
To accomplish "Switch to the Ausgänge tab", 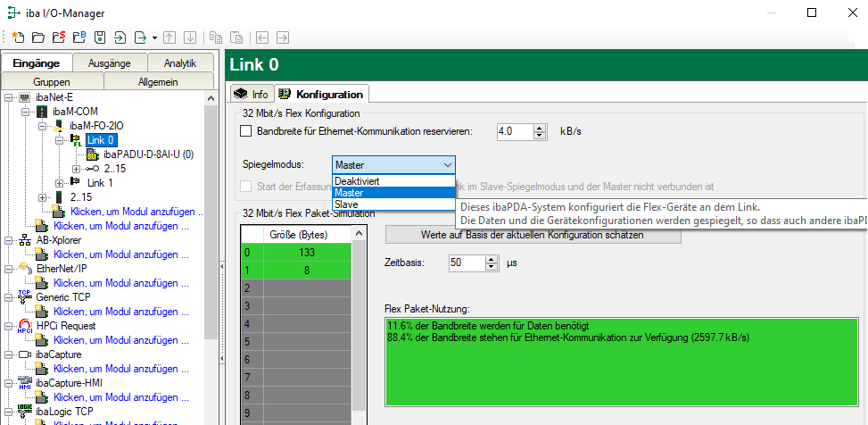I will 109,63.
